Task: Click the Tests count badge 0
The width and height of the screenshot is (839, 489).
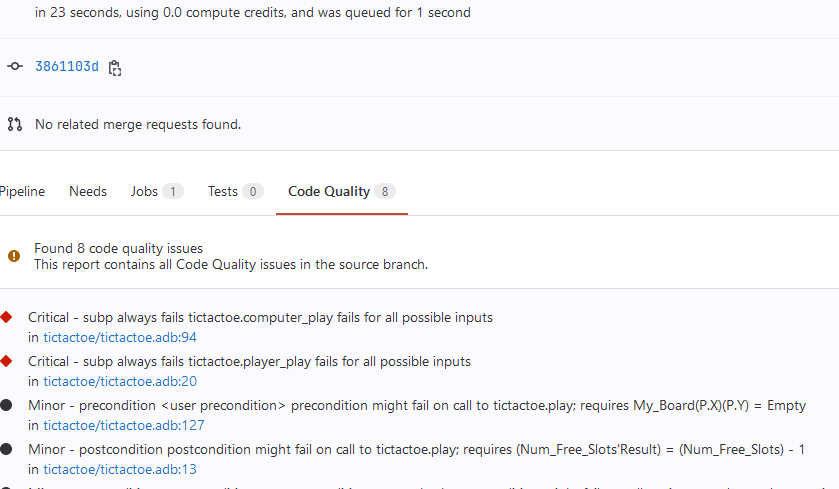Action: tap(253, 191)
